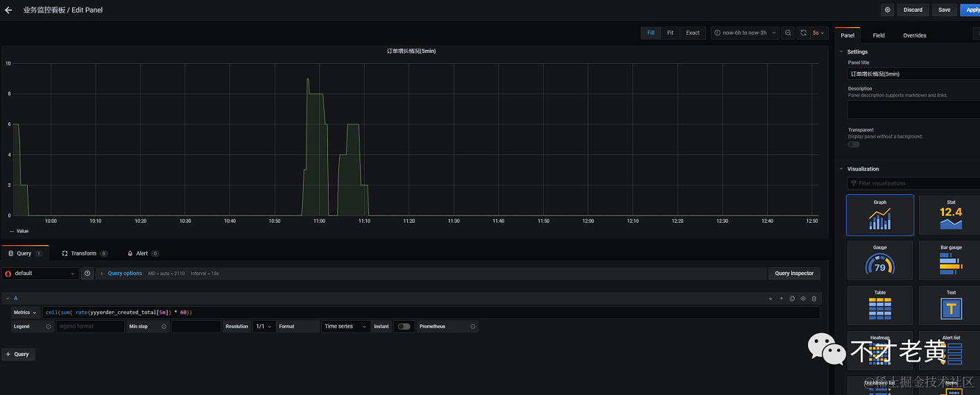Open the Metrics browser dropdown
Screen dimensions: 980x395
pos(25,312)
